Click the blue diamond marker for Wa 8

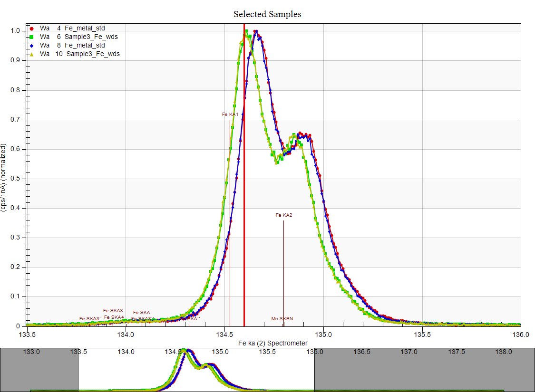pos(31,45)
